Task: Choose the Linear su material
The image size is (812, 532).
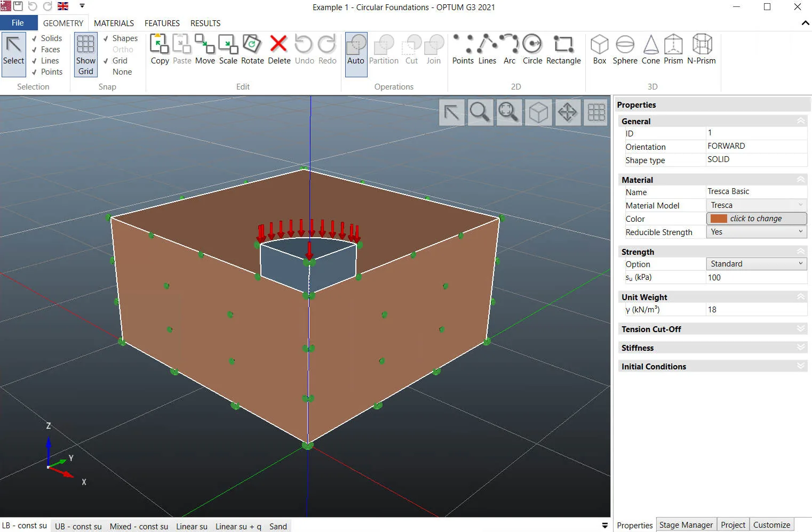Action: tap(192, 526)
